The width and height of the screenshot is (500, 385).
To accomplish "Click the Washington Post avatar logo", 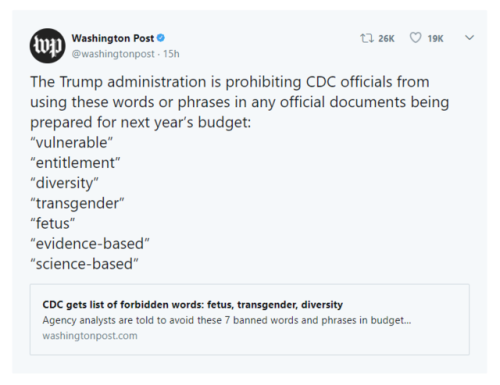I will [47, 46].
